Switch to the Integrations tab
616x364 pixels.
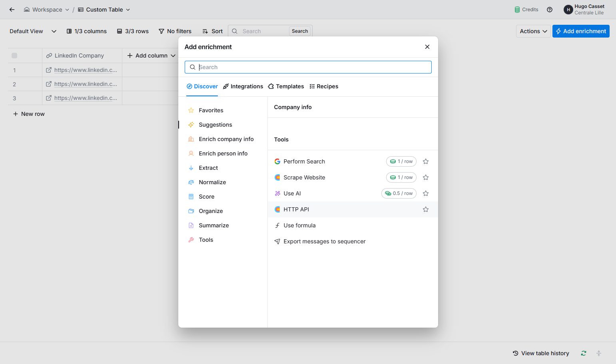243,86
